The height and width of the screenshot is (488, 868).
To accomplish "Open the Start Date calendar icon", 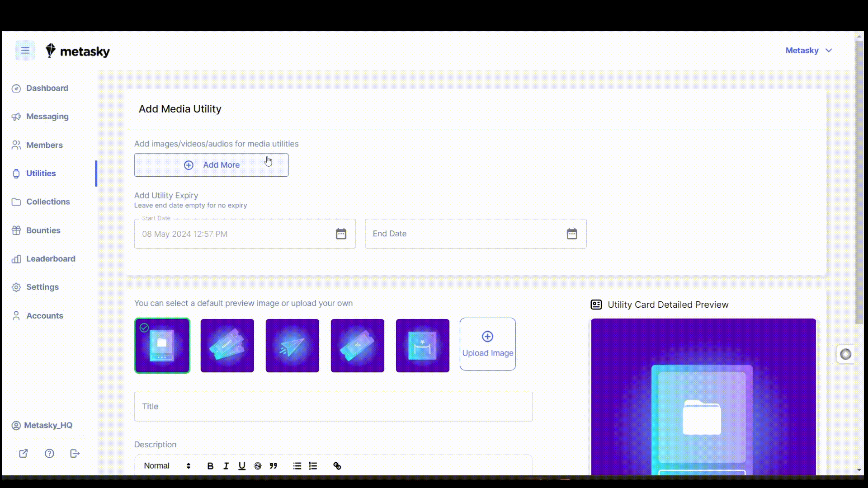I will pyautogui.click(x=341, y=234).
